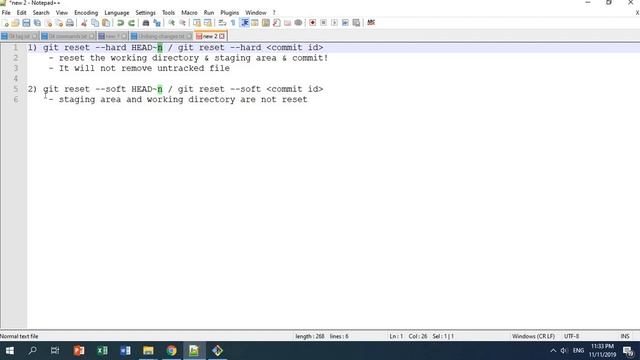Click the Open file folder icon

(x=16, y=23)
